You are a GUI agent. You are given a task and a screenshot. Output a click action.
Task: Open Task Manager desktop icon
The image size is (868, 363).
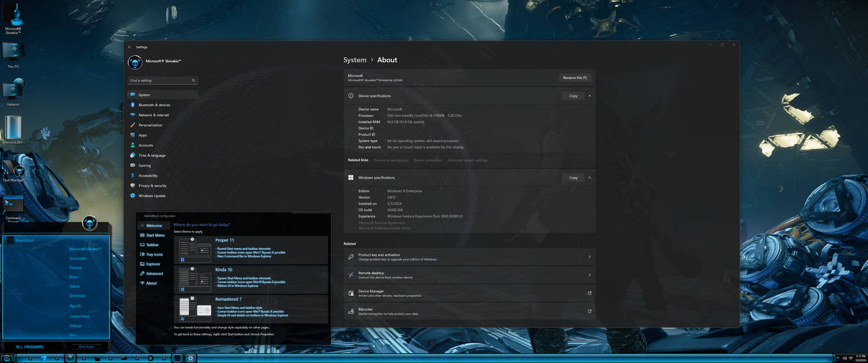[13, 171]
